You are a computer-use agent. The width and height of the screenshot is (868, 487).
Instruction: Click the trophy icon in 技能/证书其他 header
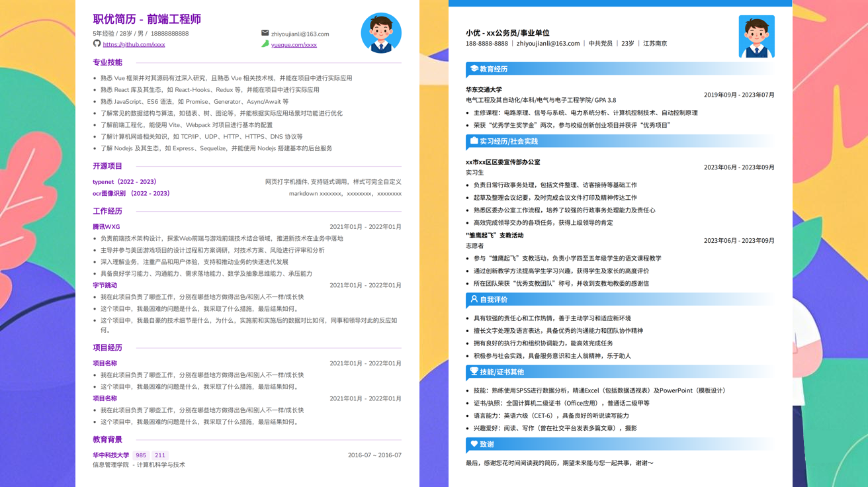click(x=474, y=371)
